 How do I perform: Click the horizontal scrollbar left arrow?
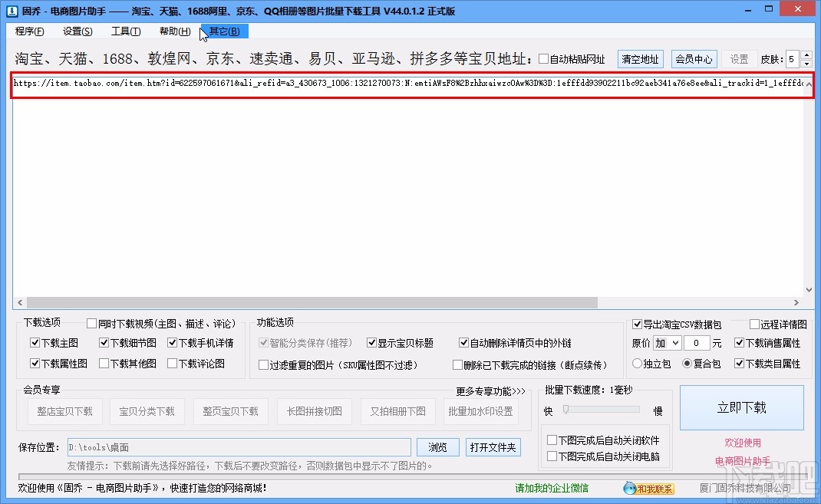click(20, 302)
